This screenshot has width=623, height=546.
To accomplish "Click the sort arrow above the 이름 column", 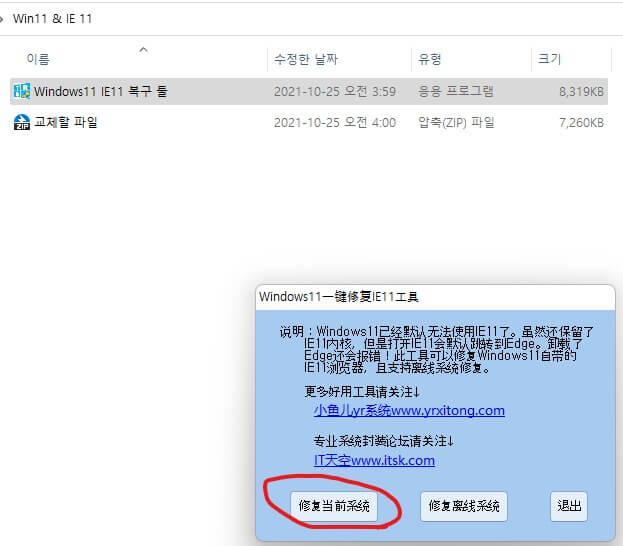I will 142,48.
